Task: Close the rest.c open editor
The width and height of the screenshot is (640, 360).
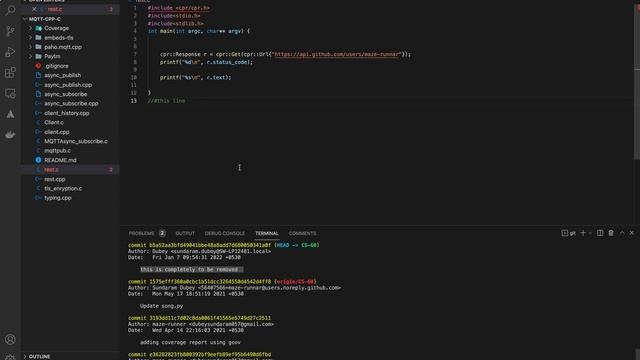Action: [34, 9]
